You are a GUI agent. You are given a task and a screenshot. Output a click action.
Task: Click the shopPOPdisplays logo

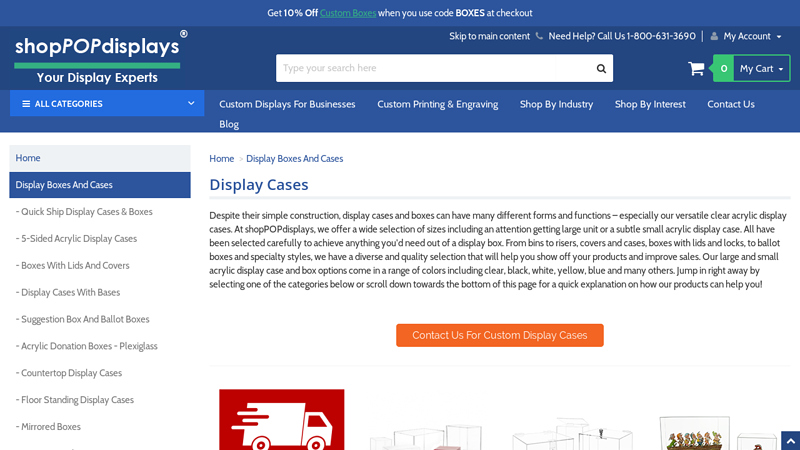tap(100, 58)
